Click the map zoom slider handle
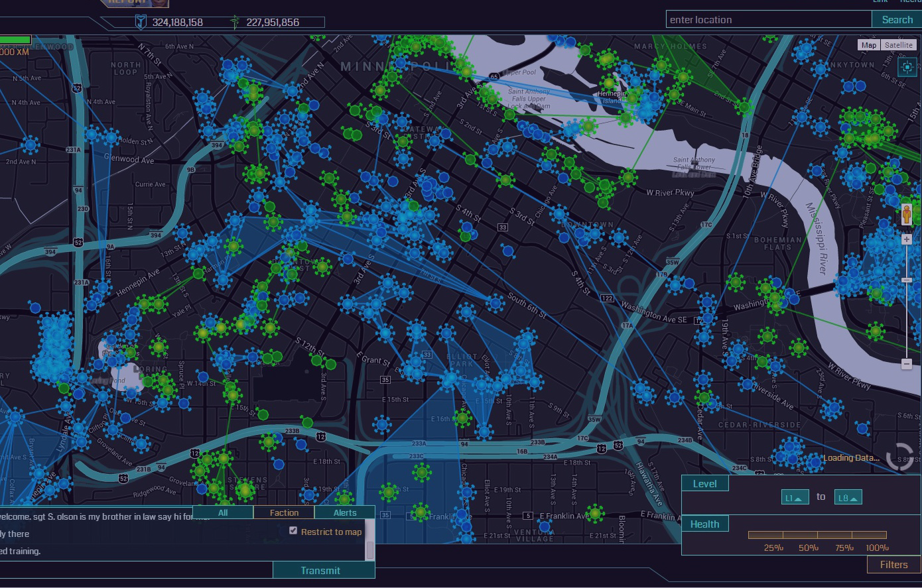 pyautogui.click(x=907, y=280)
